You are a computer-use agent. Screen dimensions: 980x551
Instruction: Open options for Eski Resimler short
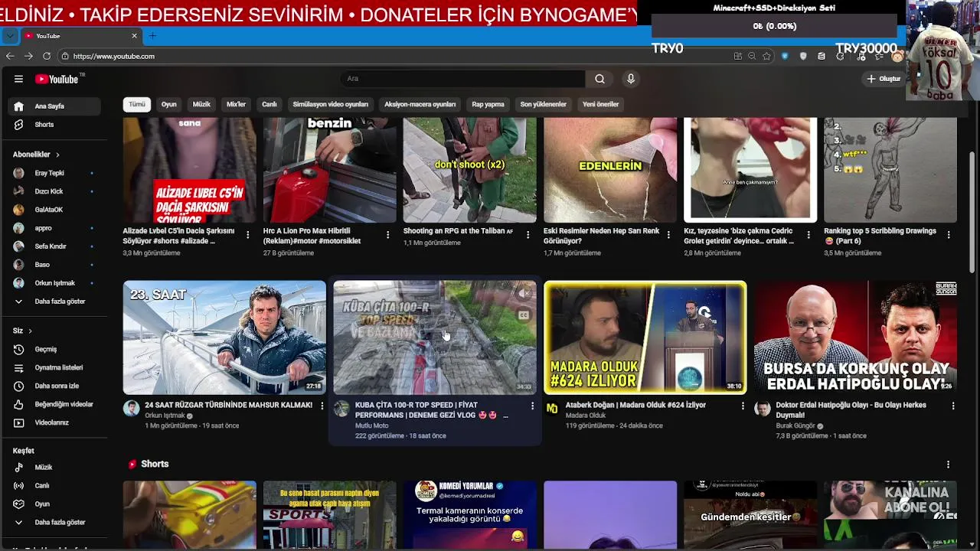pos(668,235)
